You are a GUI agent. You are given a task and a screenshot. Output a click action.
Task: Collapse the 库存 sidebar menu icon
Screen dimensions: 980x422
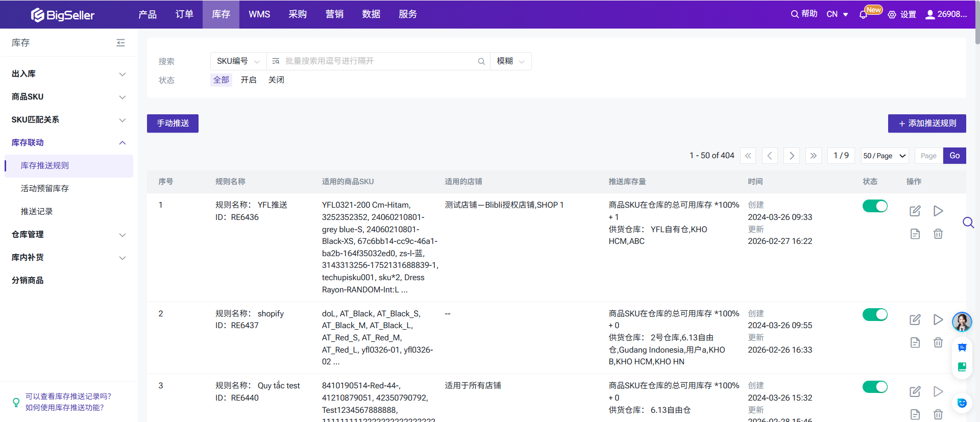click(x=120, y=43)
